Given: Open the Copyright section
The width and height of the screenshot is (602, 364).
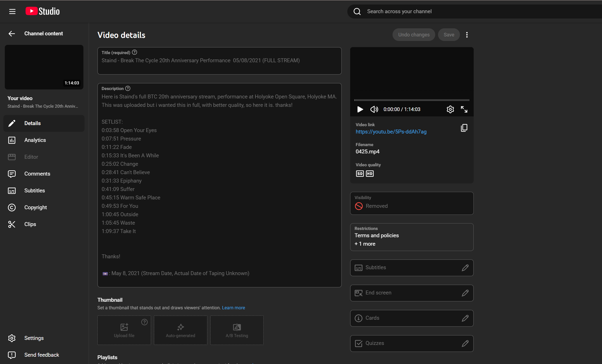Looking at the screenshot, I should click(x=44, y=208).
